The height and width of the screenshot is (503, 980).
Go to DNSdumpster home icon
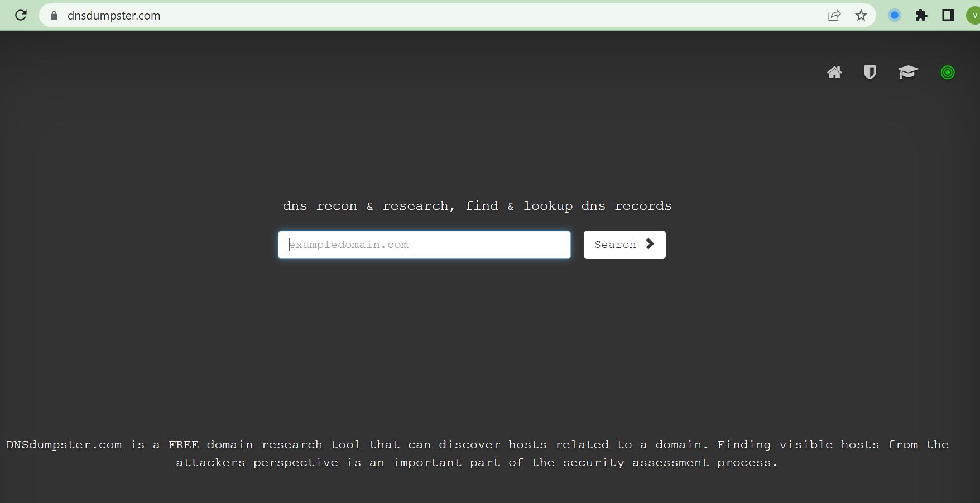coord(834,73)
